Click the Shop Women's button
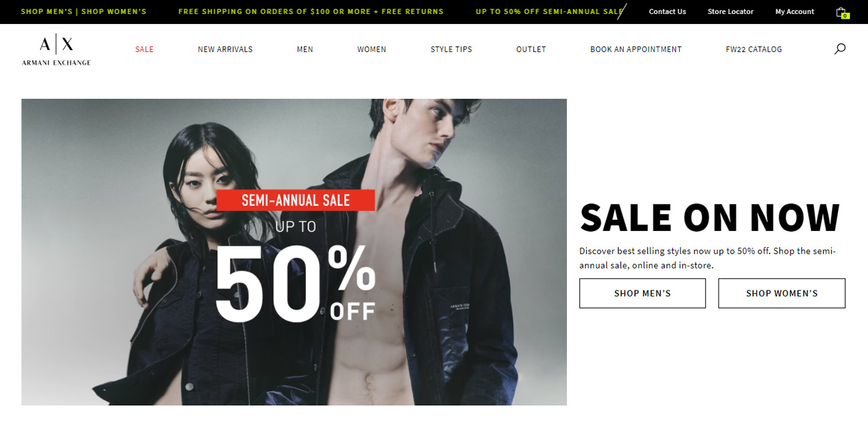 coord(782,293)
